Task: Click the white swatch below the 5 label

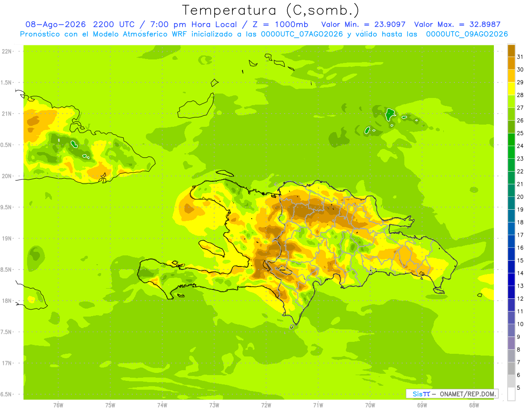Action: [511, 394]
